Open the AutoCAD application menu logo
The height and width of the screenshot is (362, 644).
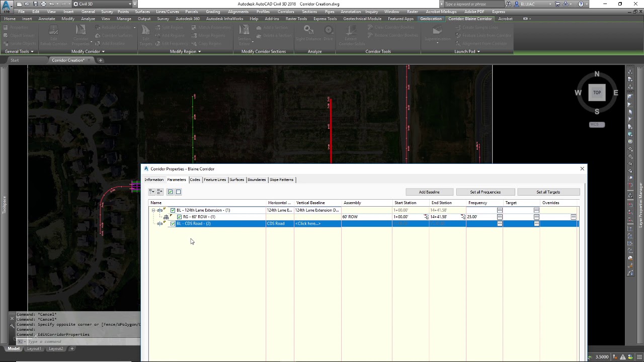pyautogui.click(x=7, y=7)
